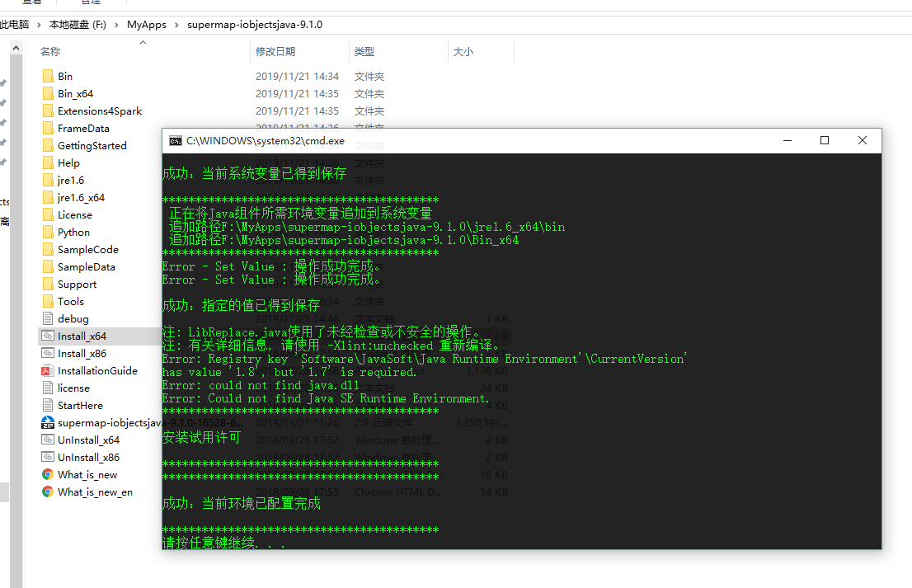Select the InstallationGuide PDF icon
Viewport: 912px width, 588px height.
[x=48, y=370]
